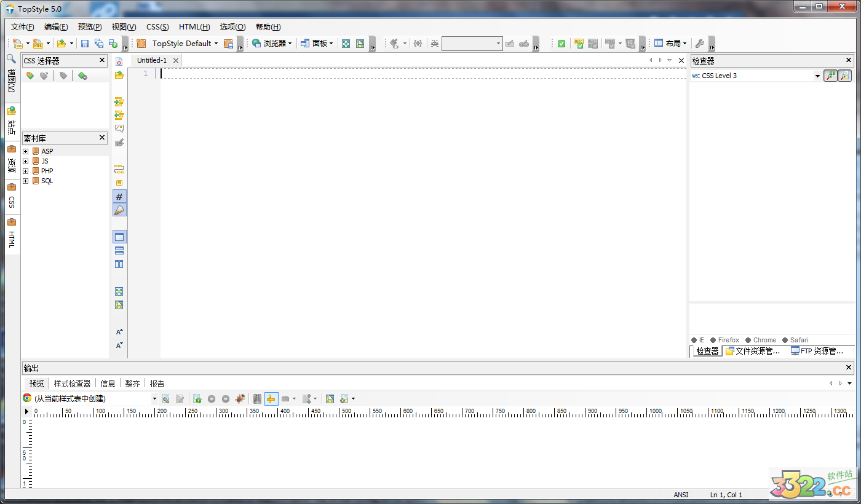Open the 文件(F) menu
Image resolution: width=861 pixels, height=504 pixels.
[23, 27]
